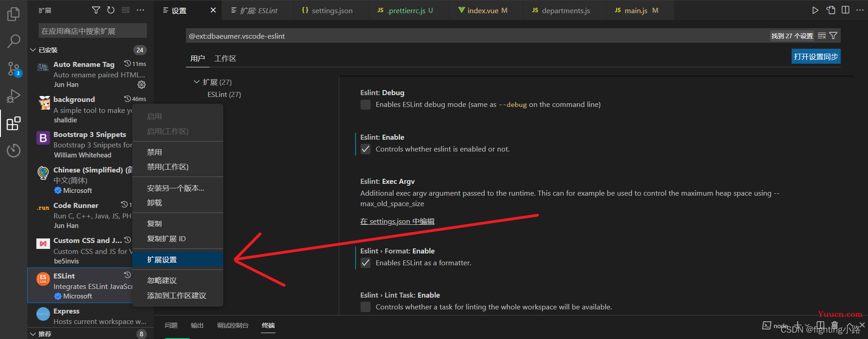Open the Explorer view in activity bar

pos(14,14)
